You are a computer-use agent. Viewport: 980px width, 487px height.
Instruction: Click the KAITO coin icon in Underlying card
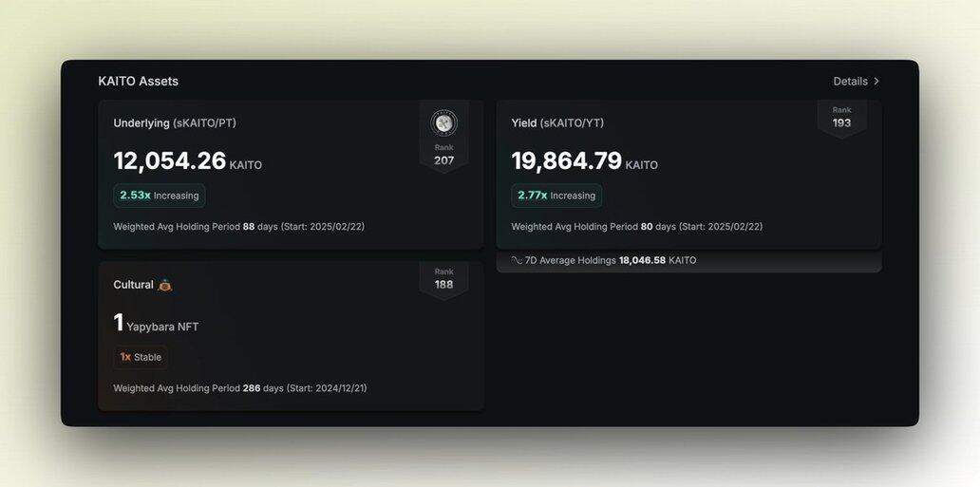coord(443,122)
